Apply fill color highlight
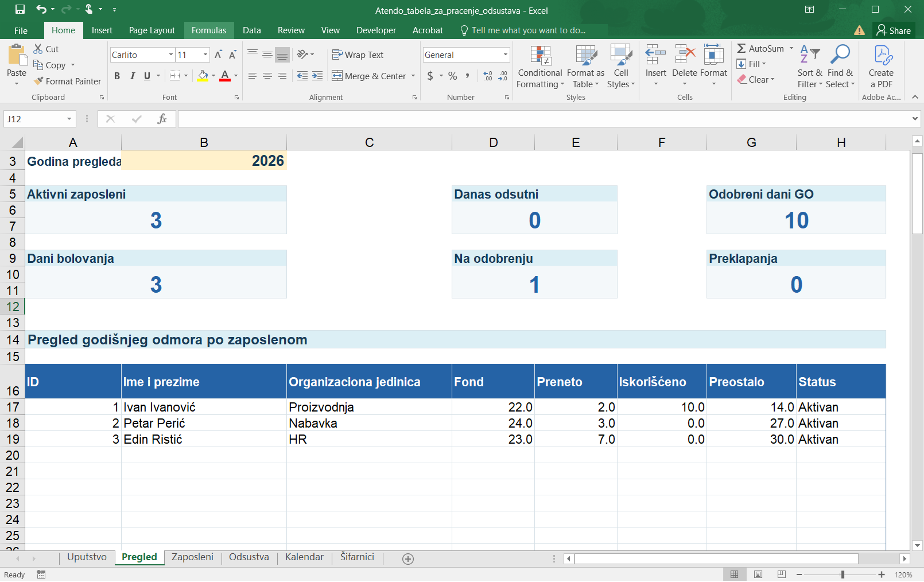 pyautogui.click(x=203, y=76)
